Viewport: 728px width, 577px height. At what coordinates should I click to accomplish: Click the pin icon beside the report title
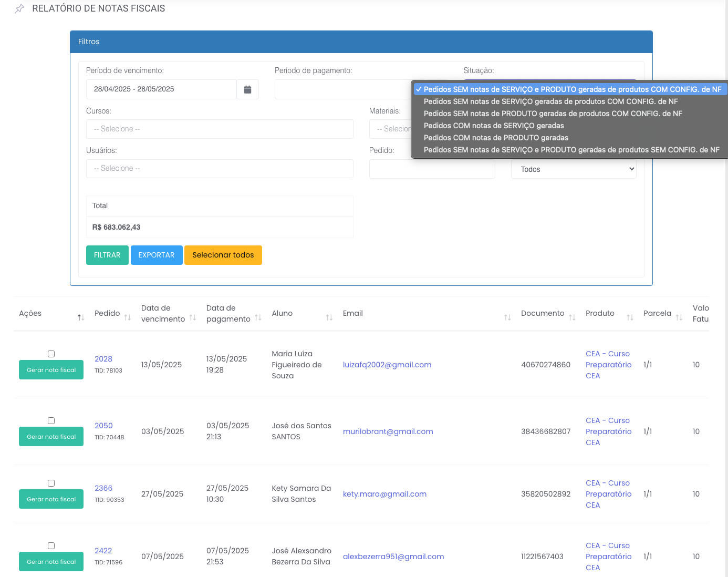tap(19, 9)
